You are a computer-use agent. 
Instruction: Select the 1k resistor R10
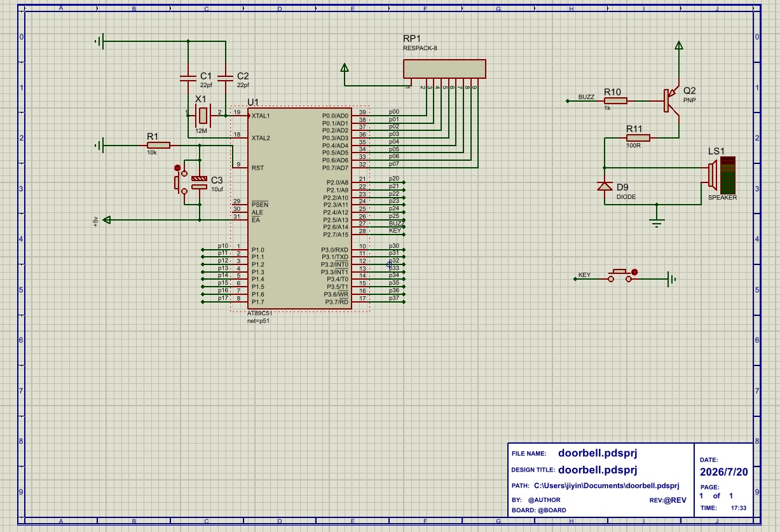click(615, 100)
